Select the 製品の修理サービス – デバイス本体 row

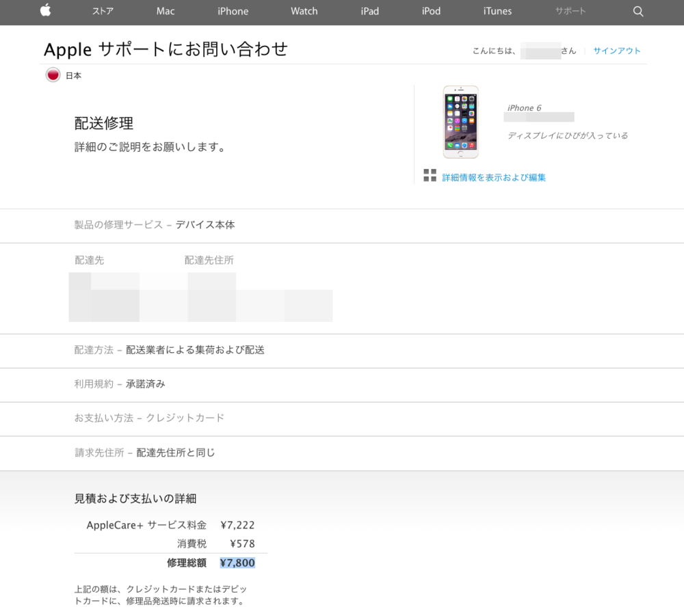tap(342, 226)
